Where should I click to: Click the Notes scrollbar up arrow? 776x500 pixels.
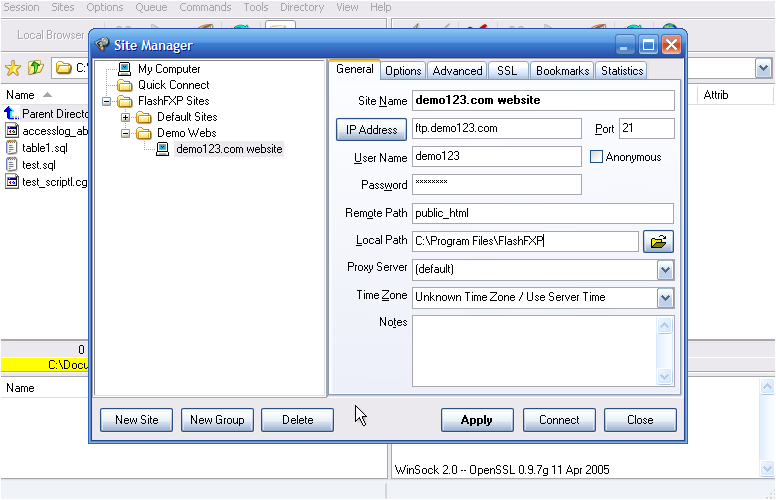665,326
